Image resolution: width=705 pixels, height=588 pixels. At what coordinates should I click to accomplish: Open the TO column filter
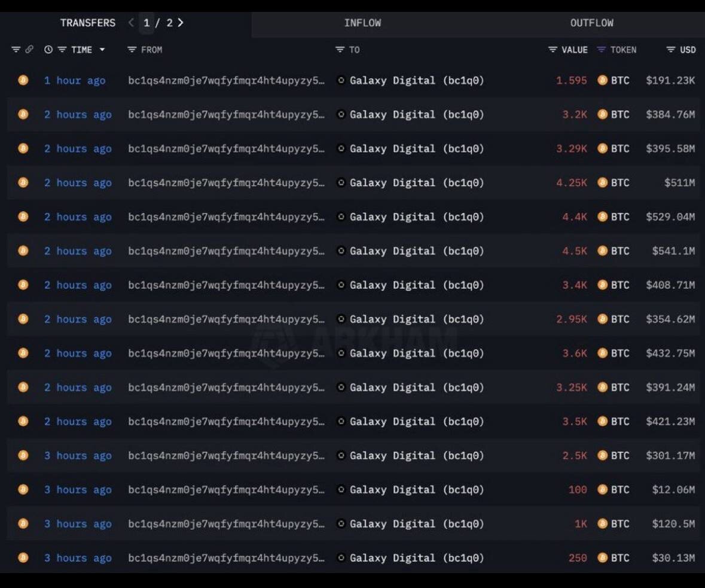click(340, 50)
